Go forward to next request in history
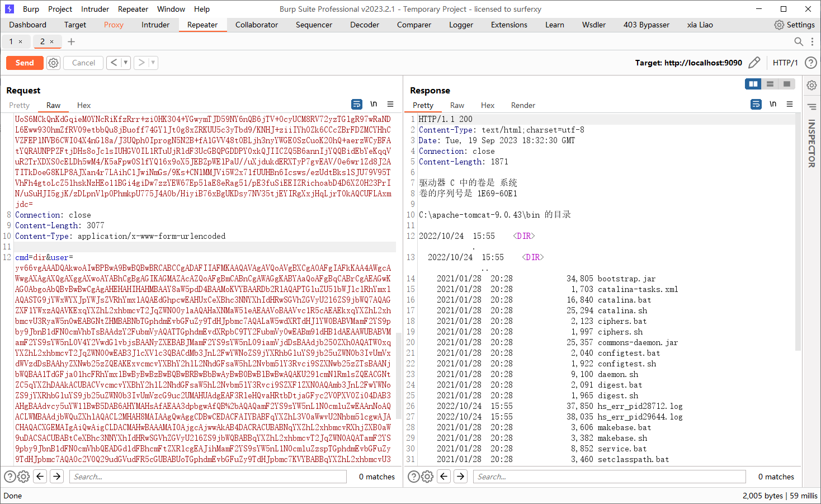 coord(141,63)
